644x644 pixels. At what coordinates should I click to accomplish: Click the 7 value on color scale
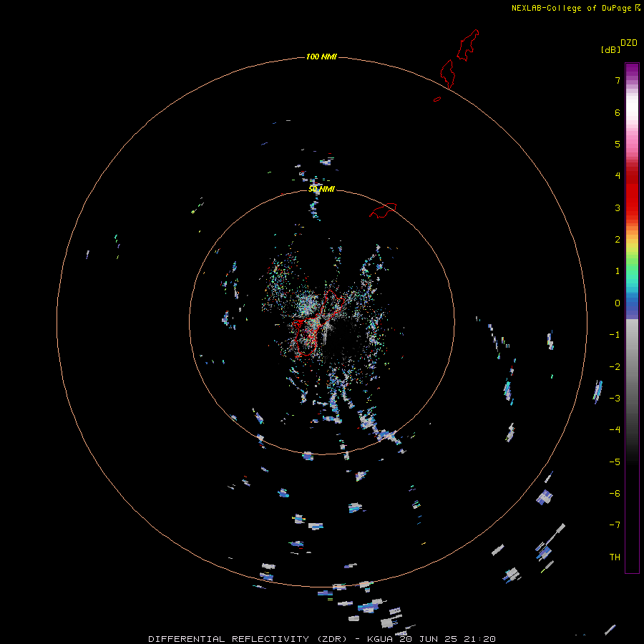(618, 80)
